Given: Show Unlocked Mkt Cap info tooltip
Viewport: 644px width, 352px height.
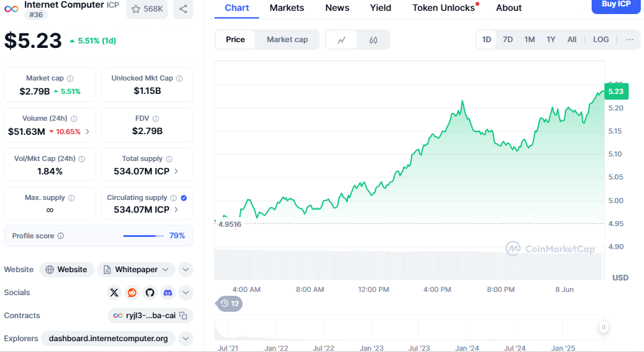Looking at the screenshot, I should [179, 78].
